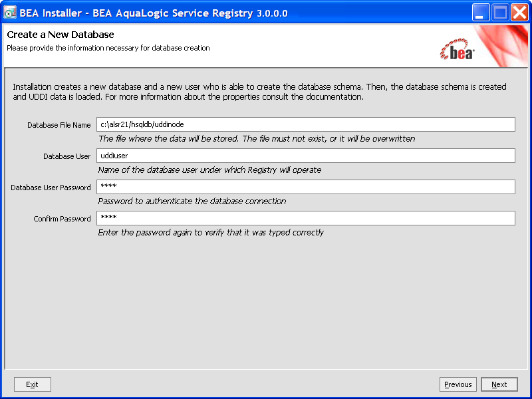Click the Database File Name input field
This screenshot has width=532, height=399.
tap(306, 124)
